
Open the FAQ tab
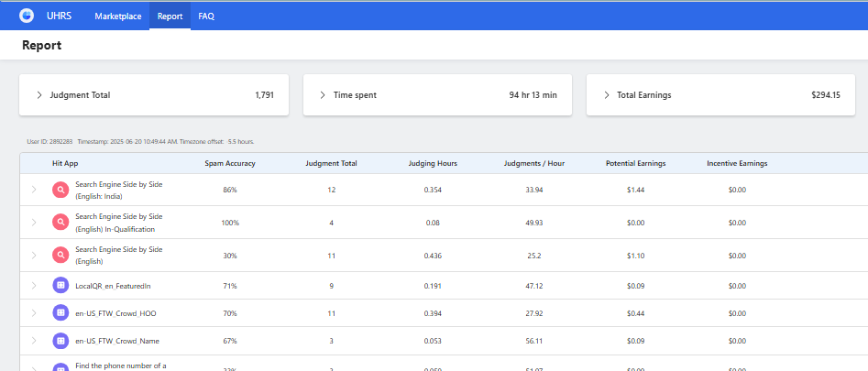(206, 16)
